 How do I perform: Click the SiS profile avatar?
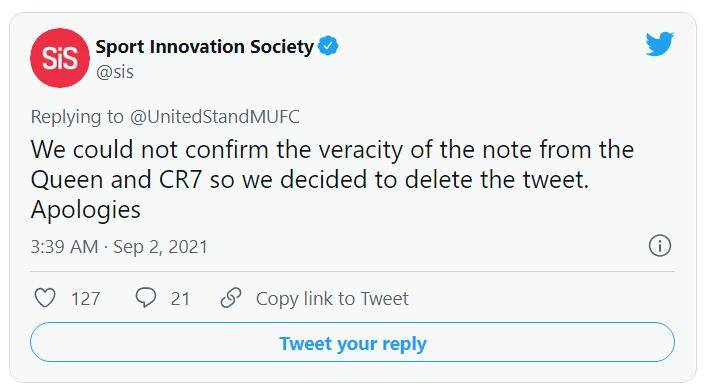(60, 58)
